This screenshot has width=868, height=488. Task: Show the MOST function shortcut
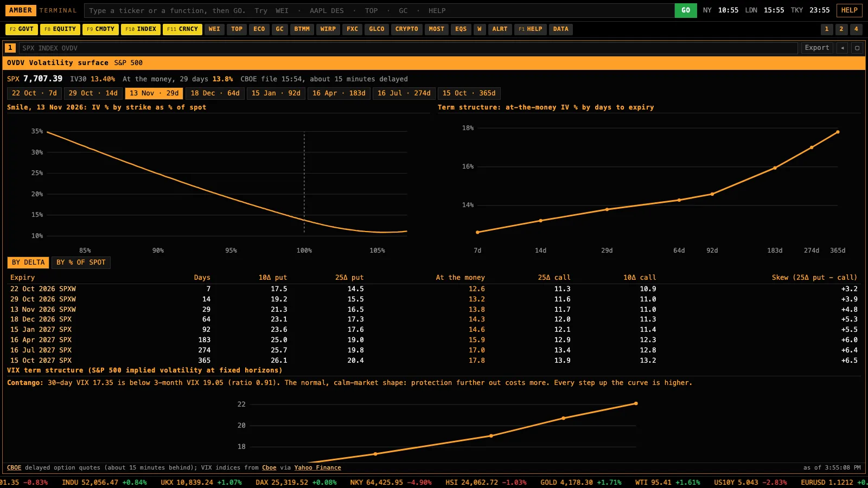click(x=437, y=29)
